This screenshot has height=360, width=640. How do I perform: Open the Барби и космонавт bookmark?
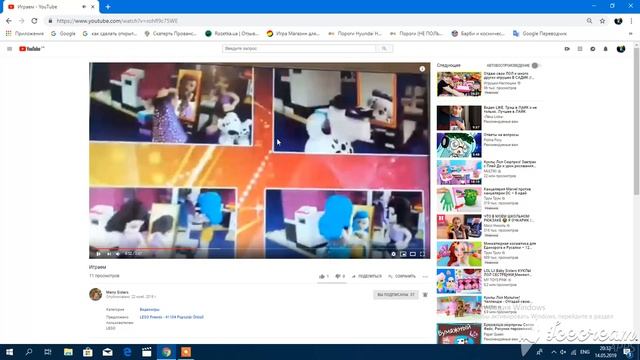478,34
